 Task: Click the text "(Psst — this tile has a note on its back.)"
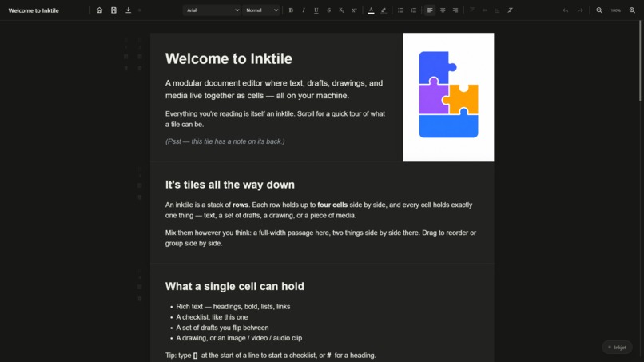225,141
